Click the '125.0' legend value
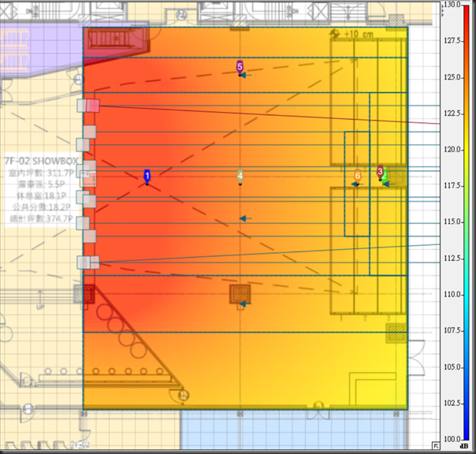 coord(452,77)
